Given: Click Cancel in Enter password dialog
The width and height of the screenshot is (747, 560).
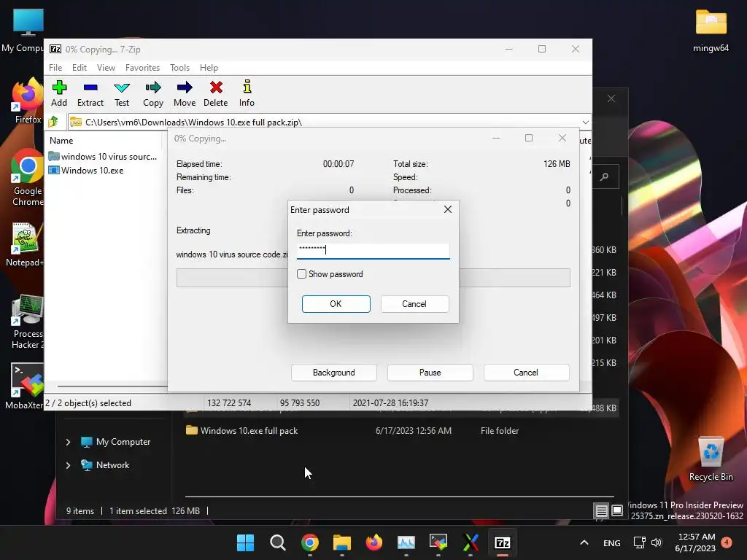Looking at the screenshot, I should (414, 304).
